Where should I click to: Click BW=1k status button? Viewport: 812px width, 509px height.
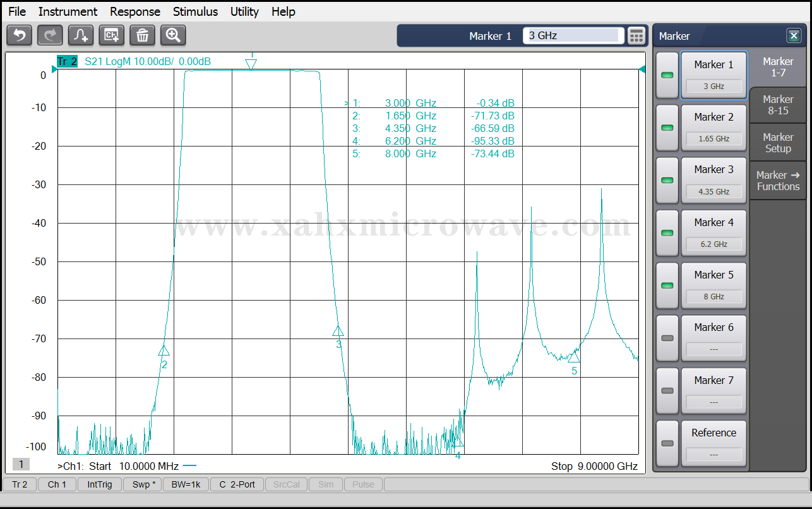click(x=186, y=484)
